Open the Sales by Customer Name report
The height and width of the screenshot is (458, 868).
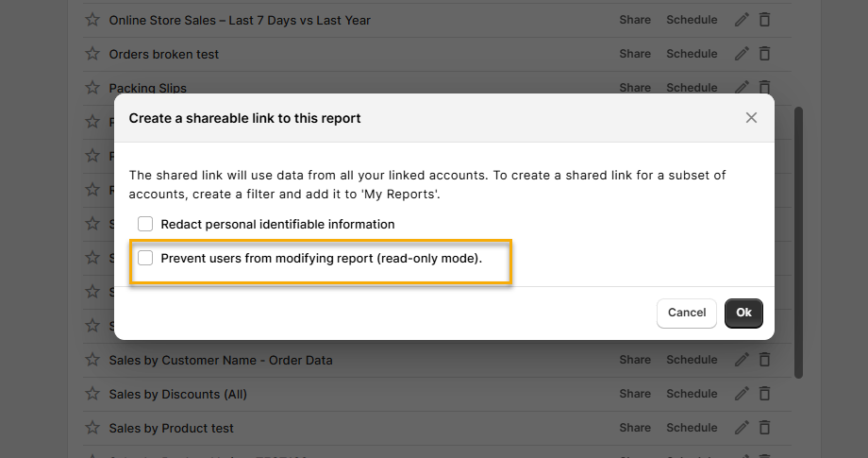(x=220, y=360)
